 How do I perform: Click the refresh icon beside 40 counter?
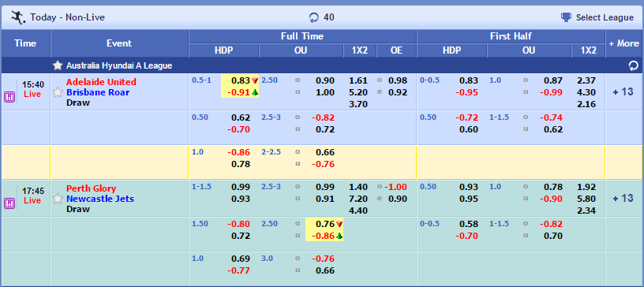(314, 17)
